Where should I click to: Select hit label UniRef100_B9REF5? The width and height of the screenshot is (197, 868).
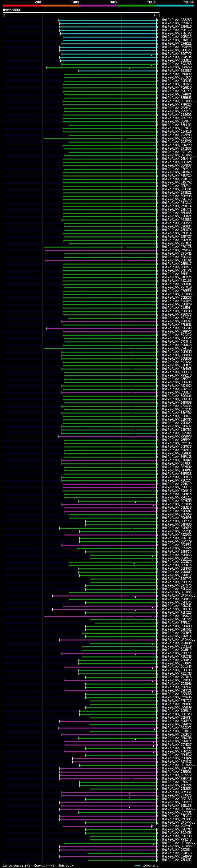[176, 721]
